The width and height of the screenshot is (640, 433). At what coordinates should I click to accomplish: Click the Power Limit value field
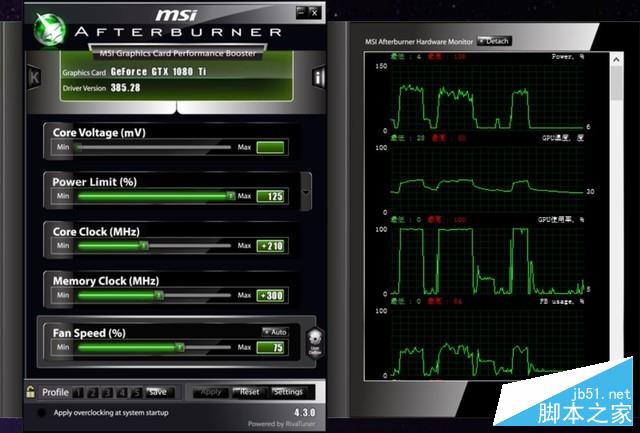point(270,196)
